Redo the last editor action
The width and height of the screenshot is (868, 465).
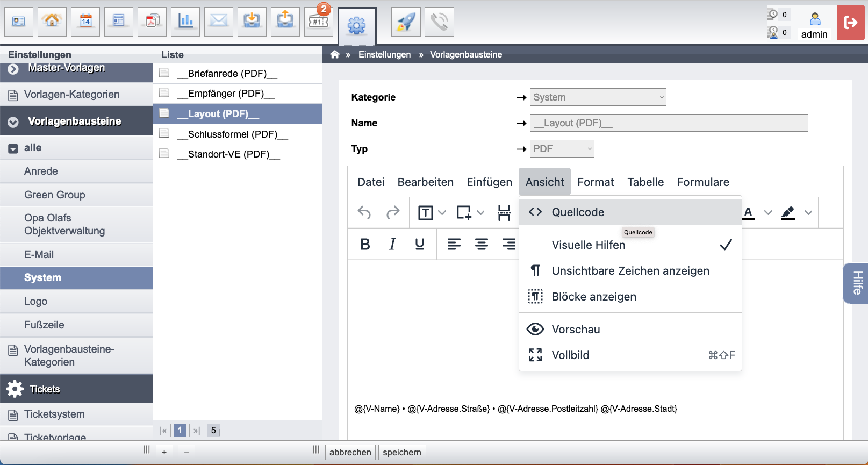click(x=393, y=213)
